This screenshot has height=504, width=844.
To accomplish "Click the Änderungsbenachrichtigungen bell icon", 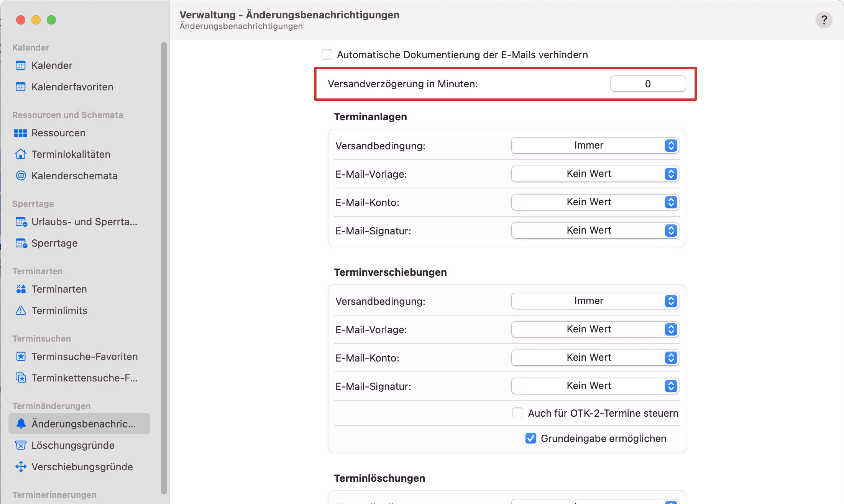I will click(x=21, y=424).
